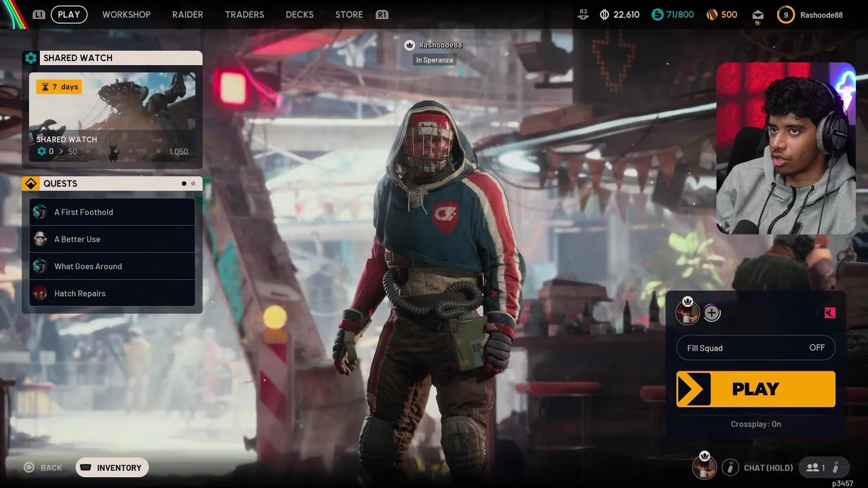
Task: Click the Shared Watch gear header icon
Action: click(x=31, y=58)
